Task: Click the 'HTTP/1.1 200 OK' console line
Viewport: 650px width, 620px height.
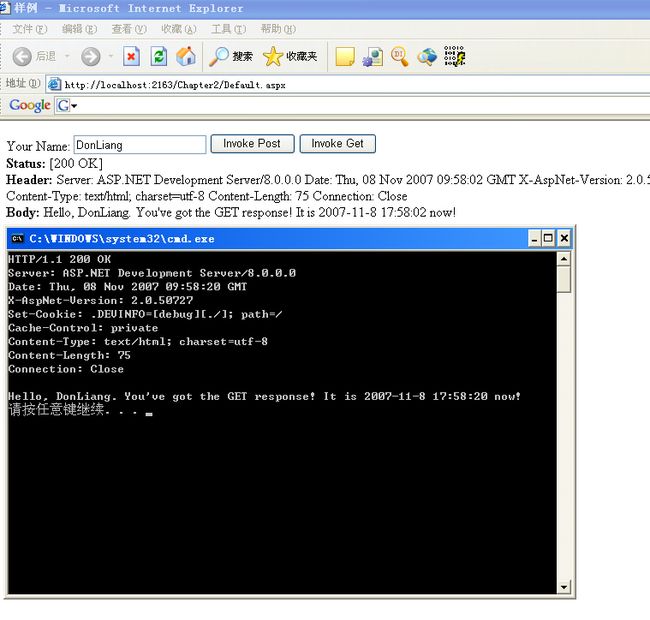Action: [x=59, y=259]
